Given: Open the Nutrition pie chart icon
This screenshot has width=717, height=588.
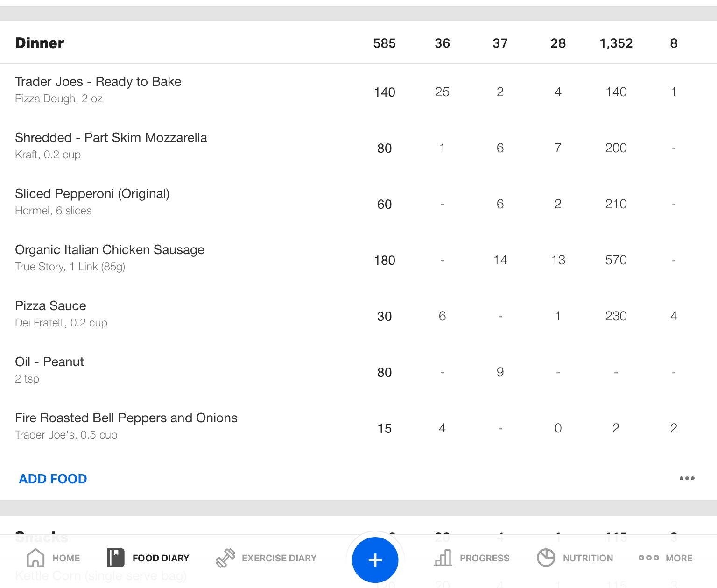Looking at the screenshot, I should tap(546, 558).
